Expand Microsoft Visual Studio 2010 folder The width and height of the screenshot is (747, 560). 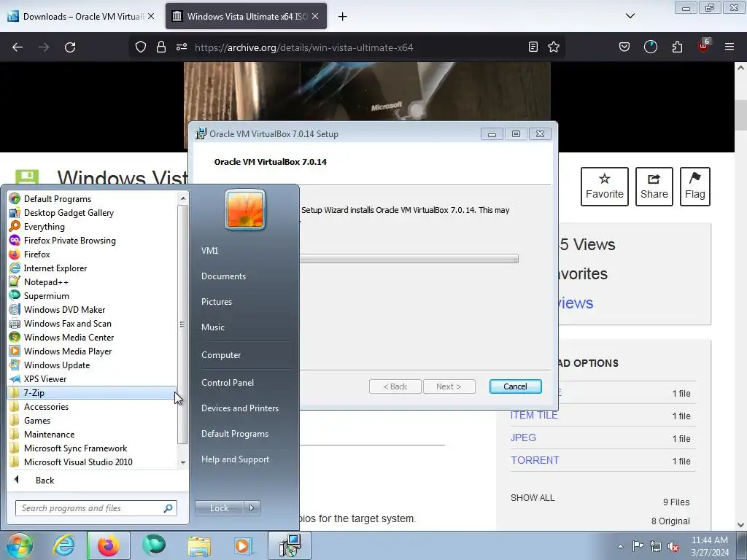[x=78, y=462]
